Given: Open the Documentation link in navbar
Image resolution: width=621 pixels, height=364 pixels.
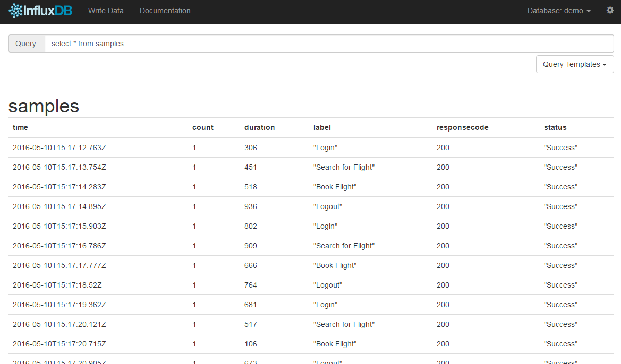Looking at the screenshot, I should click(x=165, y=11).
